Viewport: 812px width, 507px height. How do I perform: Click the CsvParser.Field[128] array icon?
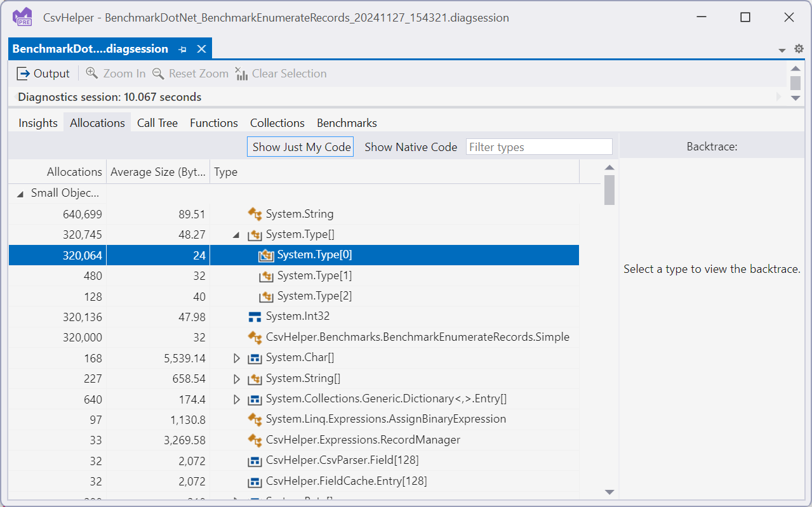coord(255,461)
